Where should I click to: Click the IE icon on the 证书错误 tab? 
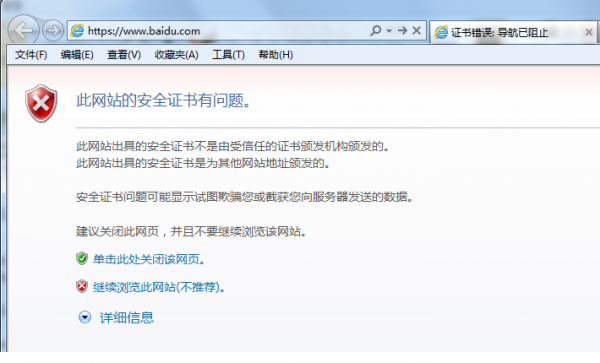441,32
